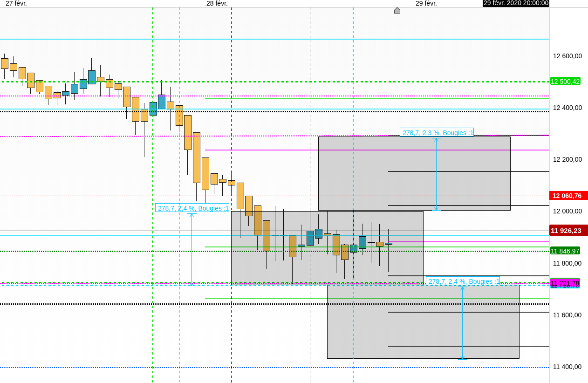Click the red 12 060,76 price tag
This screenshot has width=588, height=383.
tap(568, 196)
